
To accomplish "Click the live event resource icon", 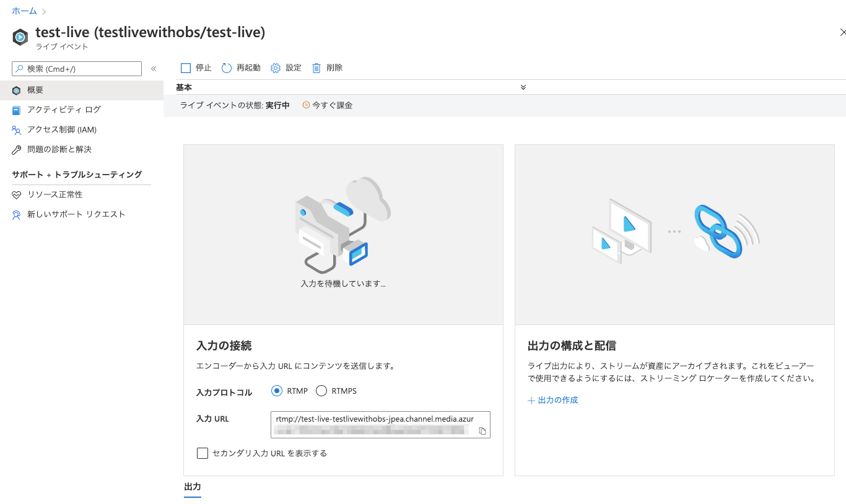I will click(x=20, y=37).
